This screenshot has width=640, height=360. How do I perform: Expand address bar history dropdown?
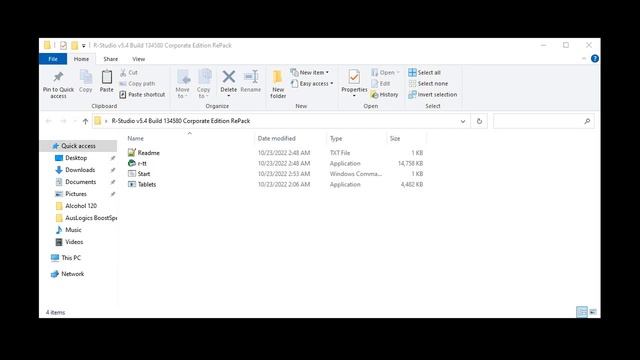click(463, 121)
